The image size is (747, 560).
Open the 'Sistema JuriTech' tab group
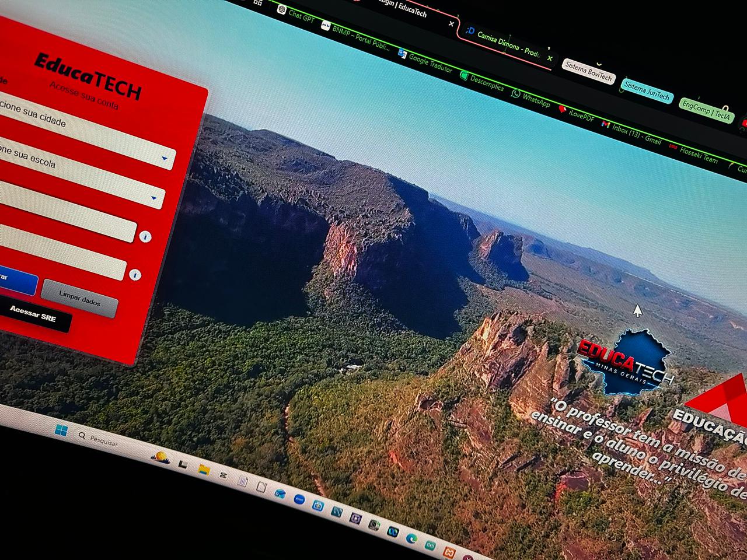coord(647,90)
